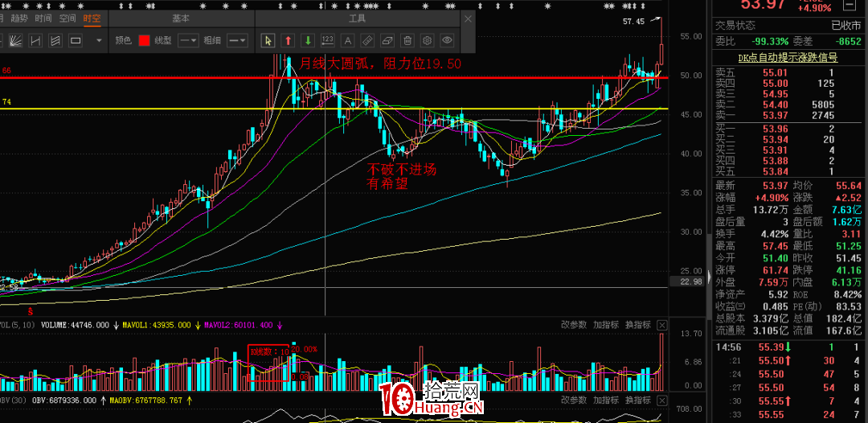
Task: Click 换指标 on the VOL indicator
Action: [x=637, y=325]
